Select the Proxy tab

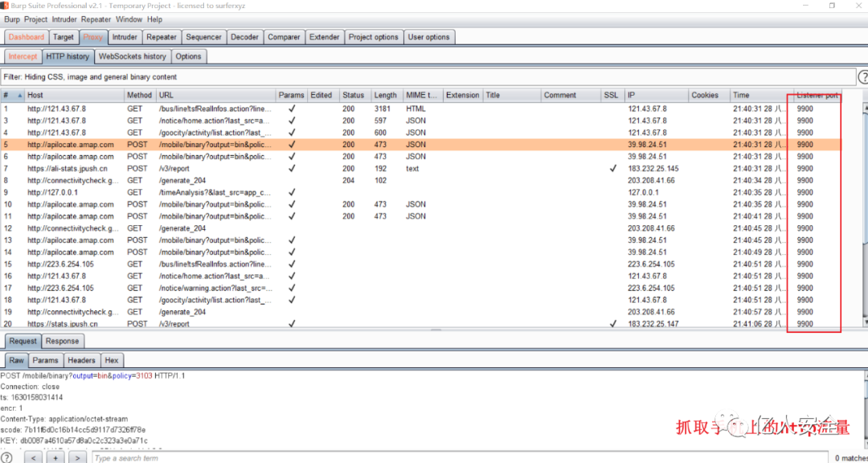click(x=93, y=37)
